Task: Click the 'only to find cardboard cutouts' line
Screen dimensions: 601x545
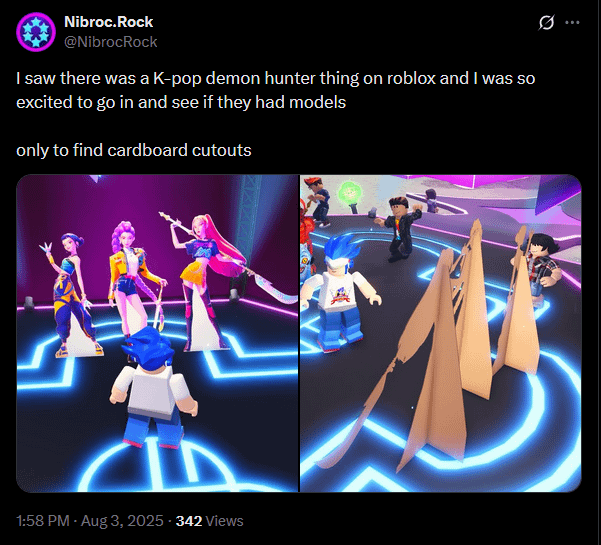Action: pyautogui.click(x=134, y=150)
